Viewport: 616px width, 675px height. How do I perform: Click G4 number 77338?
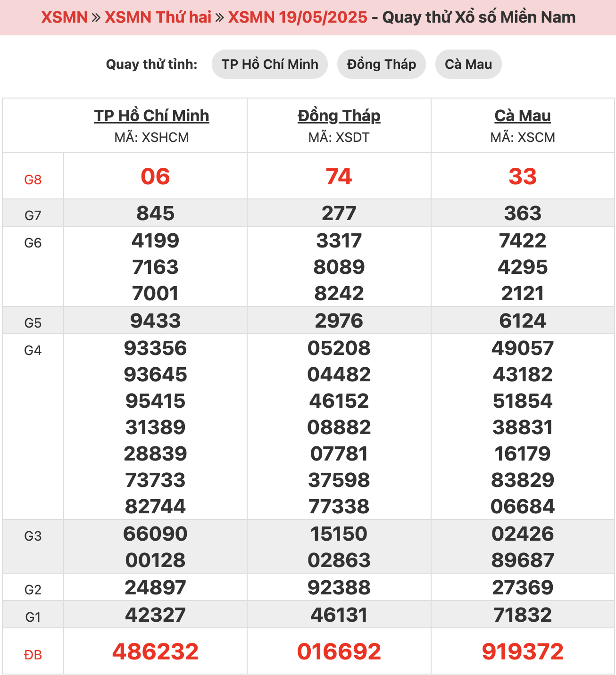click(339, 507)
